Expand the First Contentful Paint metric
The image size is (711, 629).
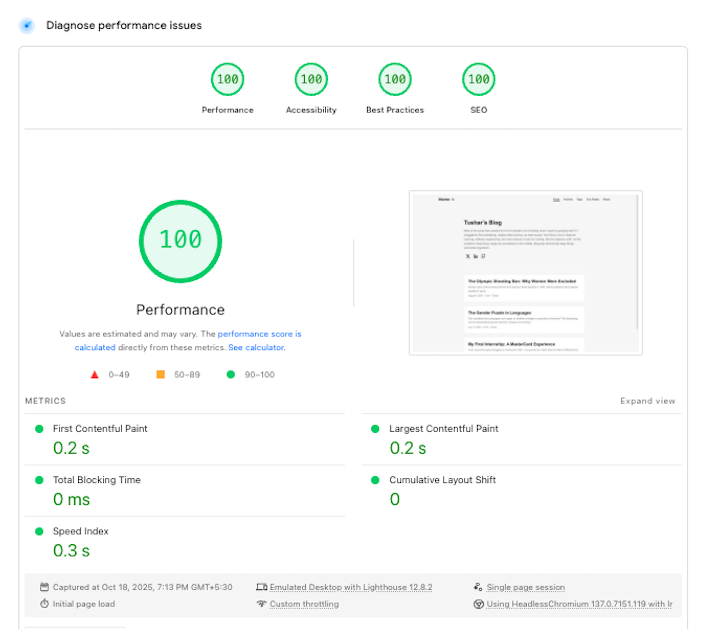click(x=100, y=429)
